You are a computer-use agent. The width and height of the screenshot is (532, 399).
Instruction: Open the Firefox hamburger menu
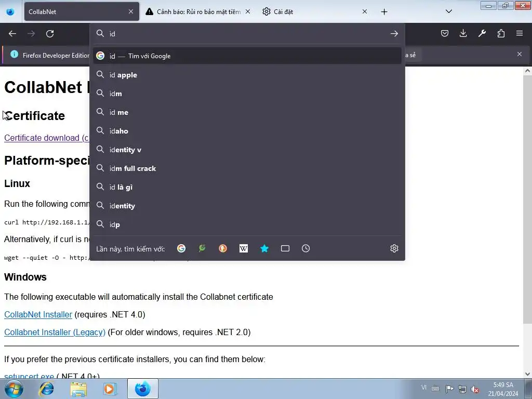(x=520, y=33)
